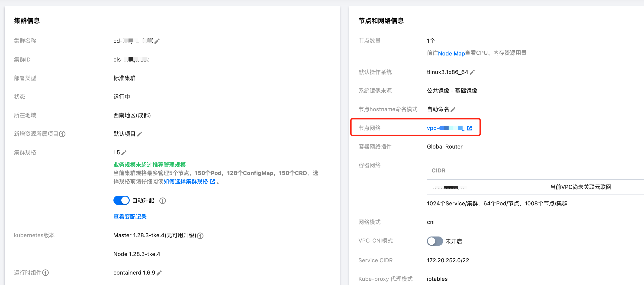Click the cluster ID value text
Screen dimensions: 644x285
(x=131, y=59)
